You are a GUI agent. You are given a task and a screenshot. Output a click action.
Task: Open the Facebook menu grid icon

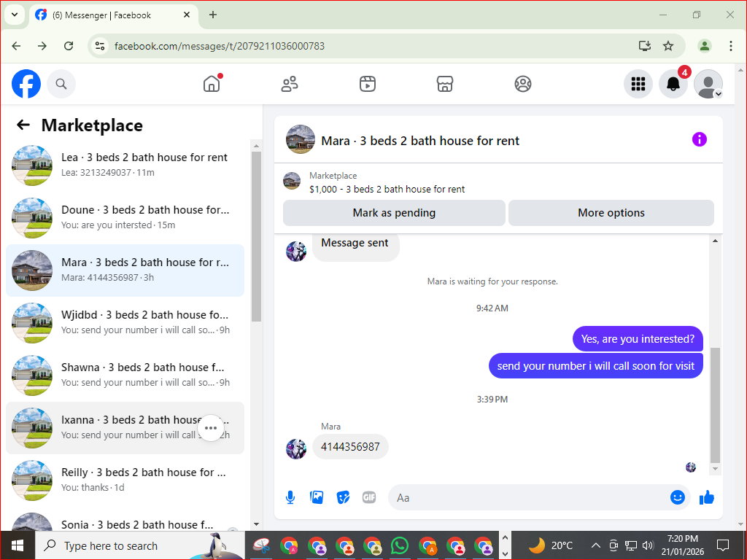[x=638, y=84]
